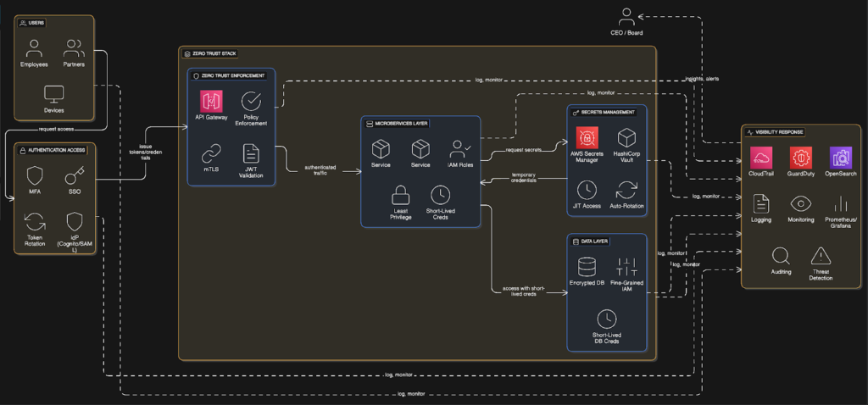Select the CEO / Board person icon
The image size is (868, 405).
pos(627,16)
